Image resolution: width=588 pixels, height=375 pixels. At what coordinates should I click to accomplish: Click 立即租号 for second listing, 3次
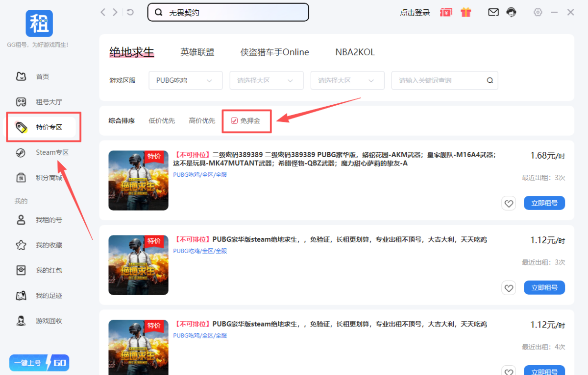[x=544, y=288]
